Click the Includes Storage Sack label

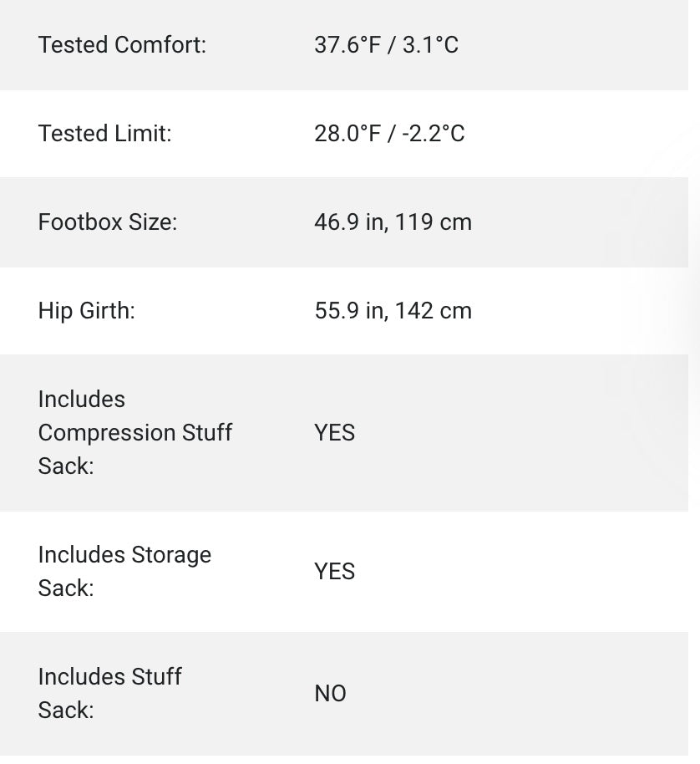pyautogui.click(x=124, y=572)
